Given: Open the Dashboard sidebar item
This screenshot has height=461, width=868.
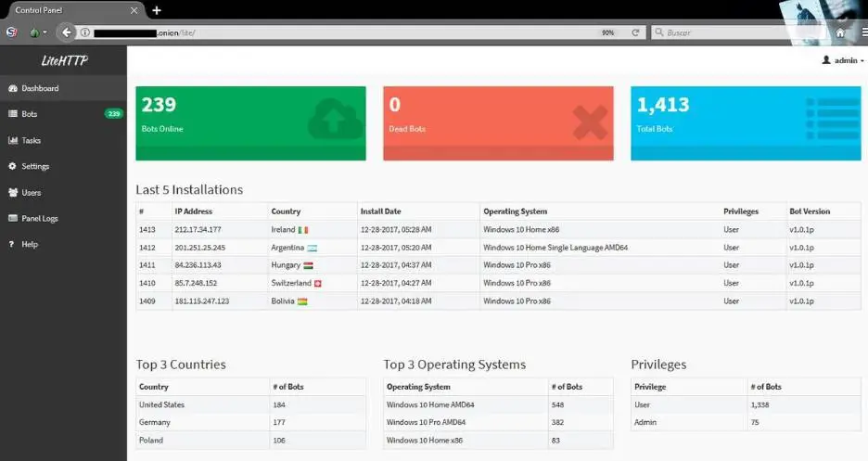Looking at the screenshot, I should click(63, 88).
